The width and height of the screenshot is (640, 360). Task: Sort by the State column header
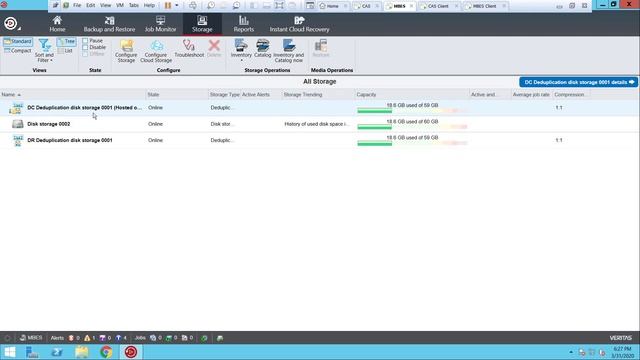tap(177, 95)
